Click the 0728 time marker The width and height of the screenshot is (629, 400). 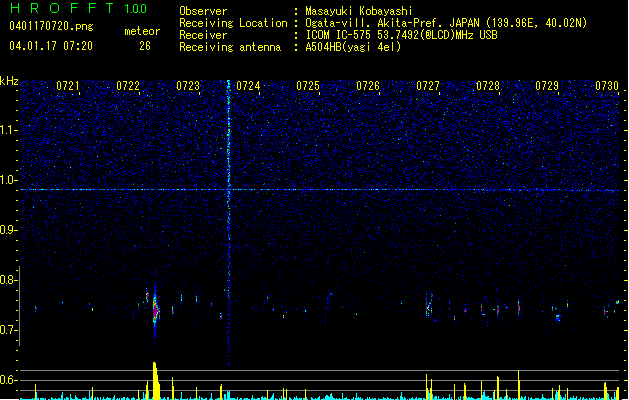pos(488,86)
